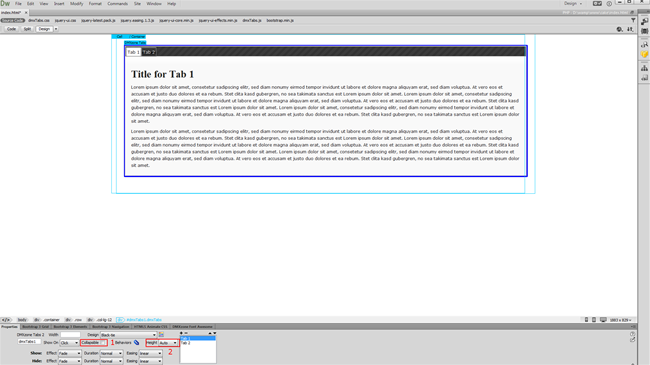The image size is (650, 365).
Task: Click Tab 2 in the design view
Action: (x=149, y=52)
